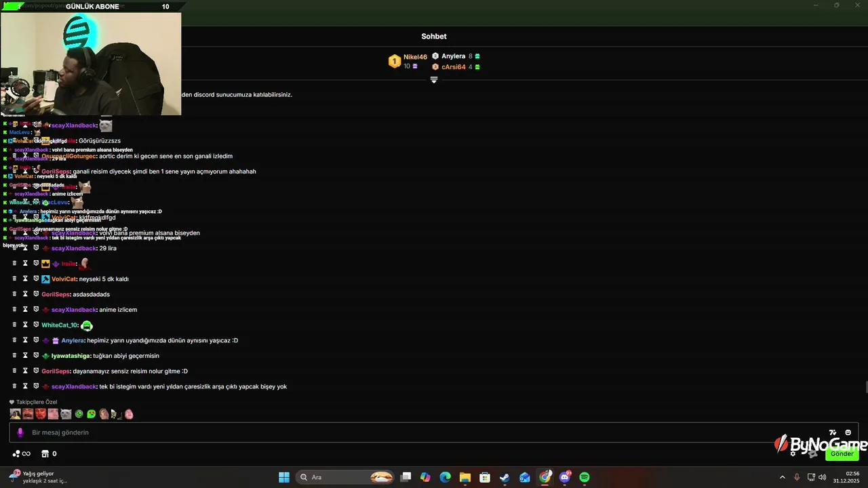Image resolution: width=868 pixels, height=488 pixels.
Task: Open Iyawatashiga's username in chat
Action: tap(71, 356)
